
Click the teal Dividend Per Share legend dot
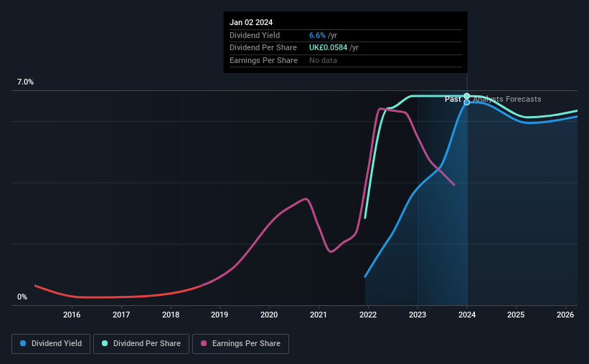(x=105, y=343)
